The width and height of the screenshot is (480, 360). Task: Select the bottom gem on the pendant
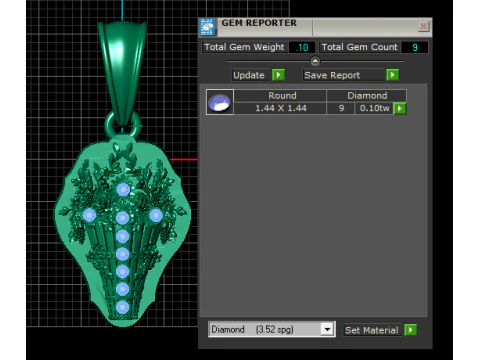pyautogui.click(x=123, y=307)
